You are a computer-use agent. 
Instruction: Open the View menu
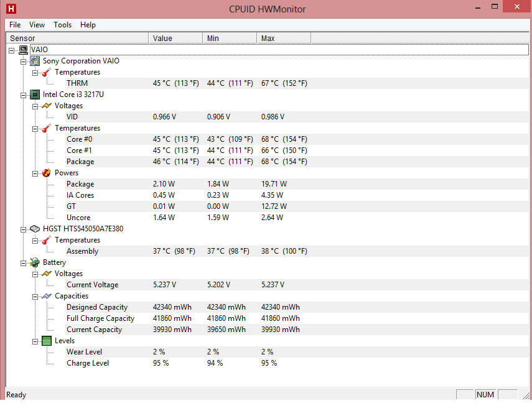click(x=37, y=25)
